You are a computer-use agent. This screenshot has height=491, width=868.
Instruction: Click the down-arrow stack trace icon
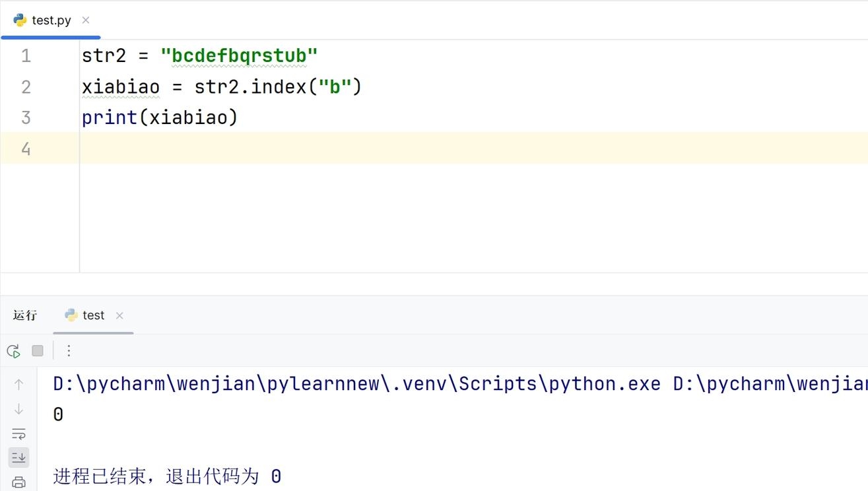(18, 409)
